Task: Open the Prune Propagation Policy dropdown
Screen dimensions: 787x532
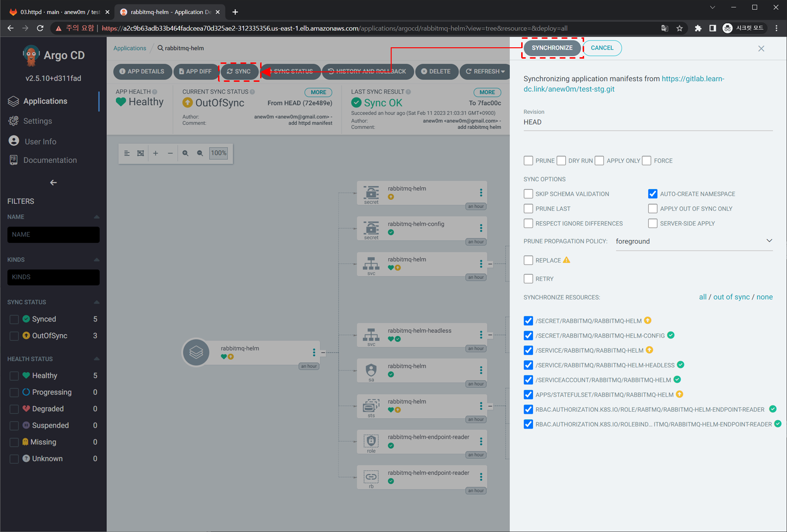Action: point(693,241)
